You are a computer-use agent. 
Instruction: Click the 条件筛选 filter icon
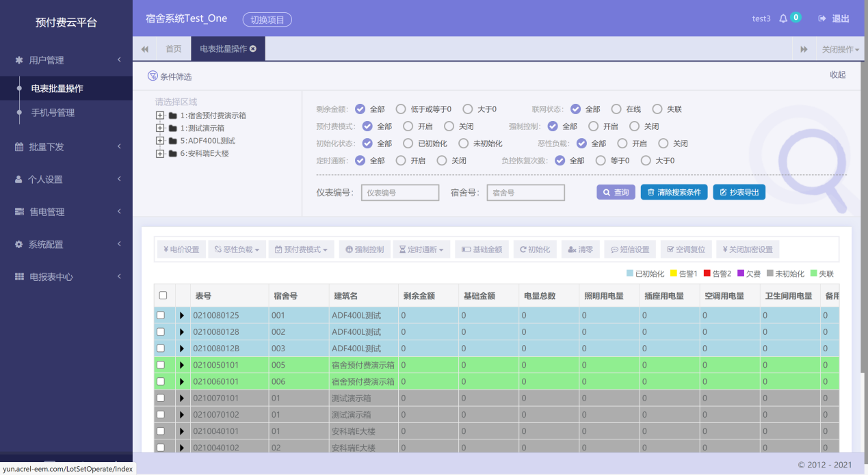tap(153, 76)
